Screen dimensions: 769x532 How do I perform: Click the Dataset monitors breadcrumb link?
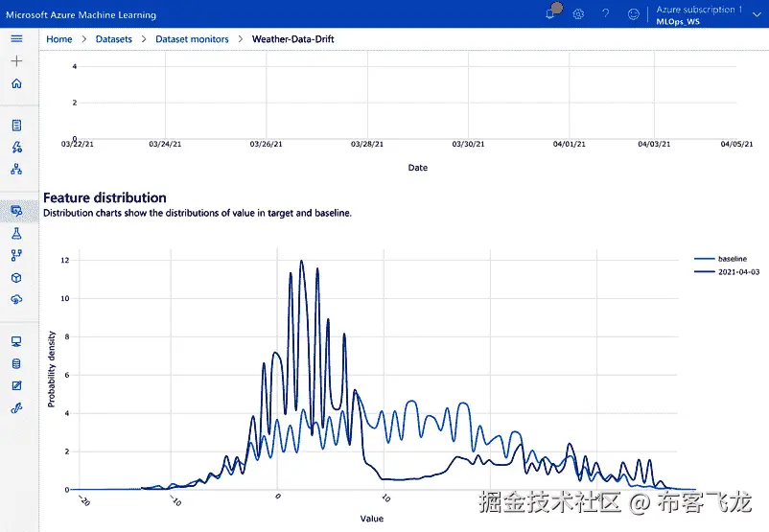pos(192,39)
